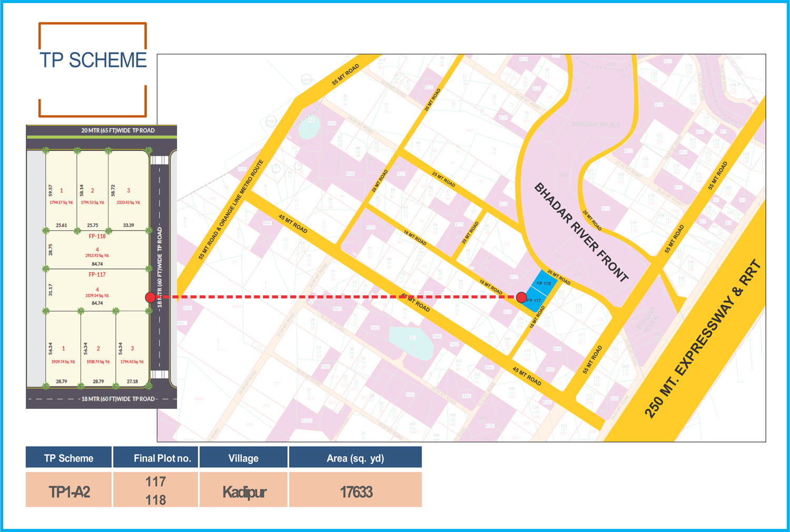
Task: Select the blue FP 118 plot on map
Action: [x=543, y=283]
